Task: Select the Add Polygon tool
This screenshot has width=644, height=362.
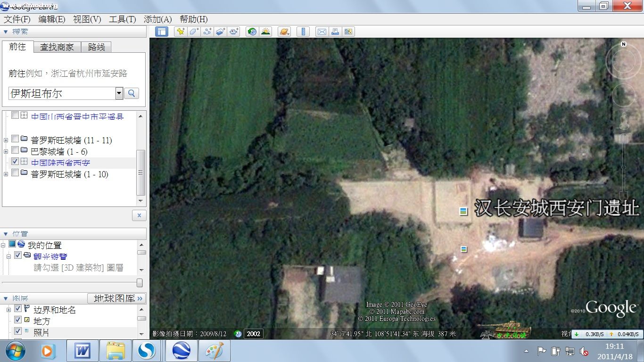Action: (x=194, y=32)
